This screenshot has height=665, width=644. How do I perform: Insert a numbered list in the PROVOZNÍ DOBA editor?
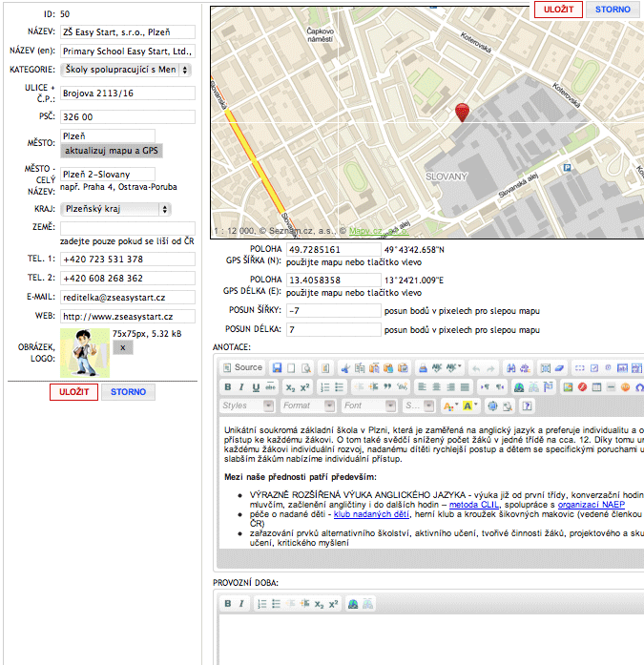tap(260, 604)
